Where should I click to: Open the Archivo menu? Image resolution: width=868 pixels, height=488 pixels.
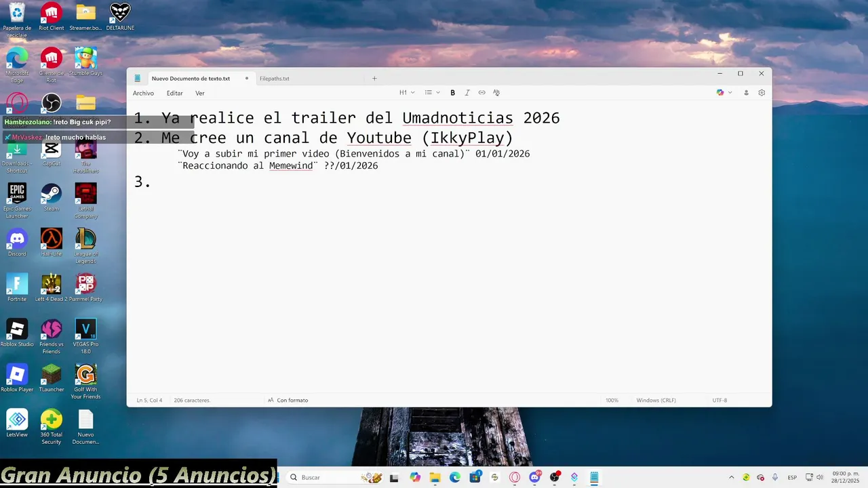pyautogui.click(x=143, y=93)
